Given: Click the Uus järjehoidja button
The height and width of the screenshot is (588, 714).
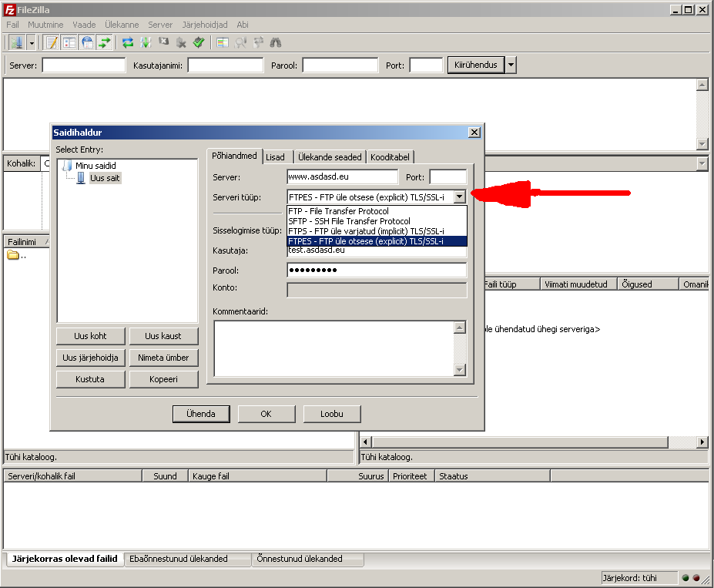Looking at the screenshot, I should tap(90, 358).
